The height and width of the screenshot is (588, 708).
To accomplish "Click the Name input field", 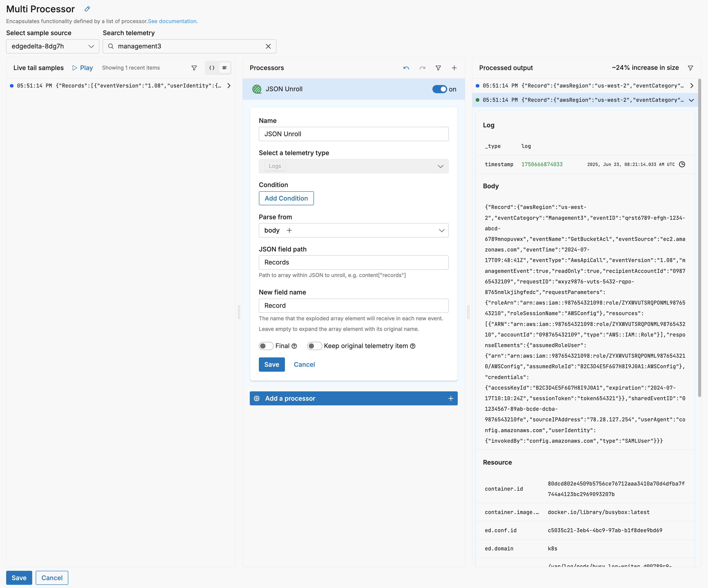I will click(x=354, y=134).
